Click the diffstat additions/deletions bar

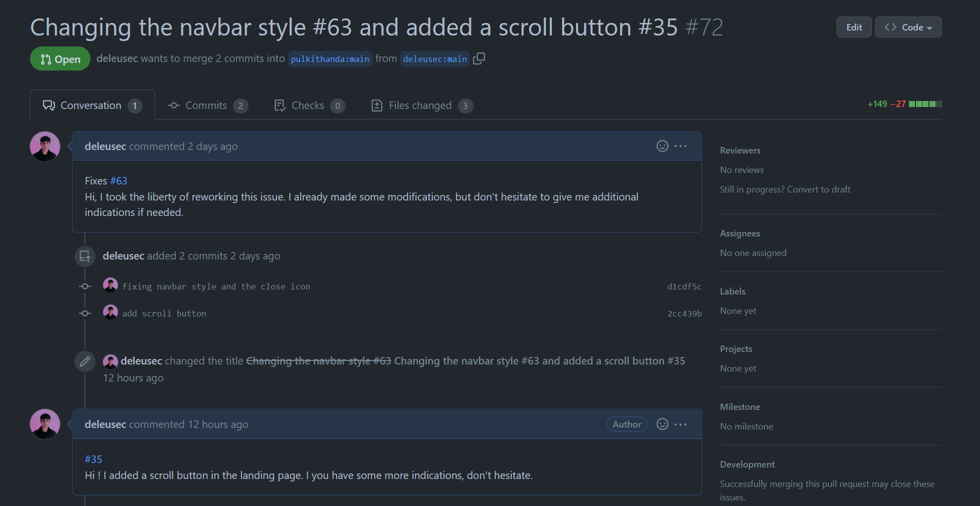925,104
